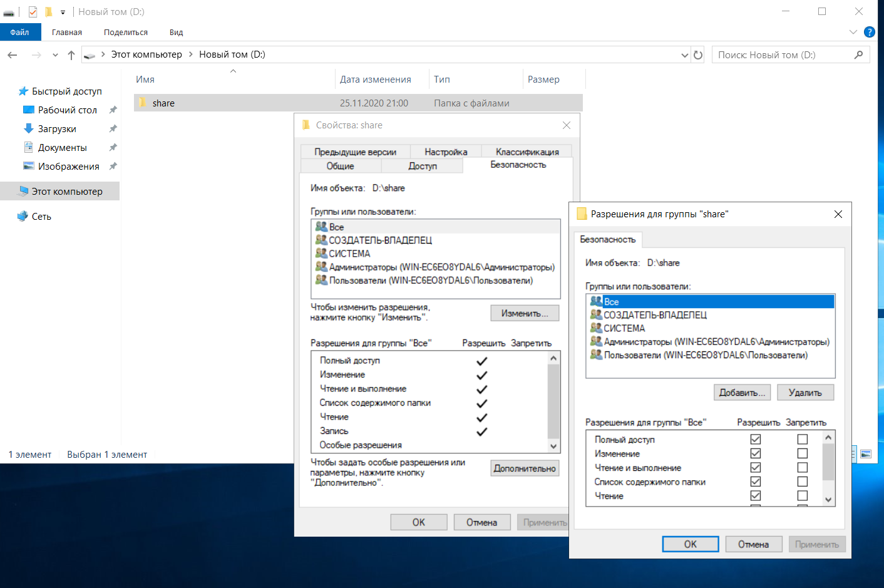
Task: Click the Properties permissions scrollbar down arrow
Action: (553, 446)
